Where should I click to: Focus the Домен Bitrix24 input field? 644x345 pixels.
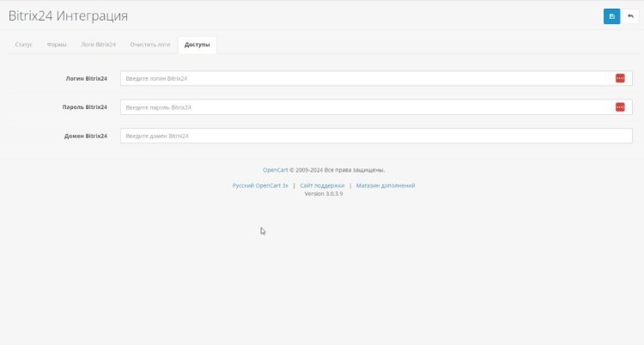pyautogui.click(x=376, y=136)
